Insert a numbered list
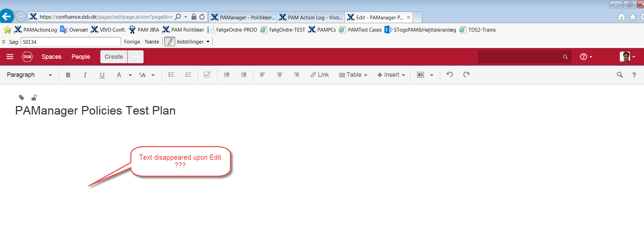The height and width of the screenshot is (228, 644). coord(188,75)
